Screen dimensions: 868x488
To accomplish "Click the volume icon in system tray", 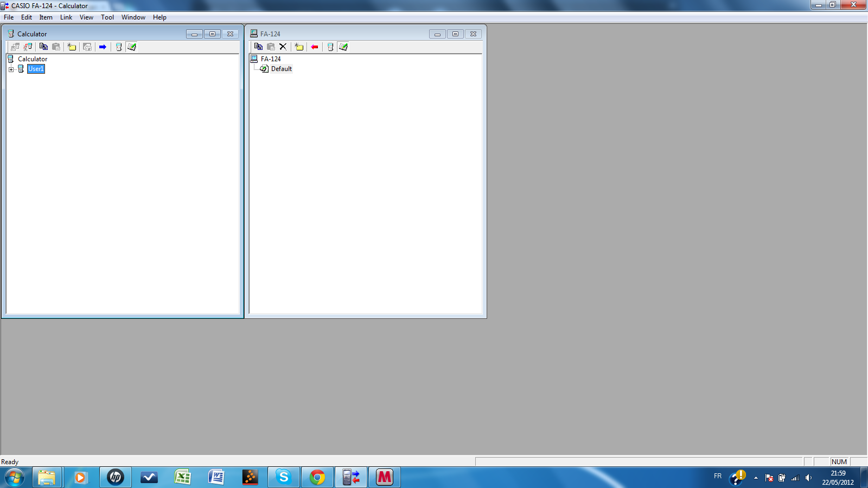I will click(x=808, y=478).
